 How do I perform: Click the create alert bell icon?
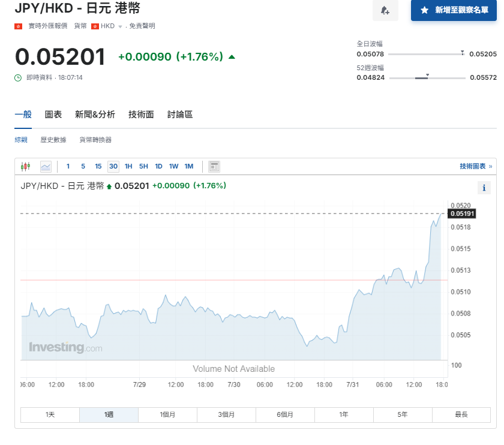tap(385, 11)
